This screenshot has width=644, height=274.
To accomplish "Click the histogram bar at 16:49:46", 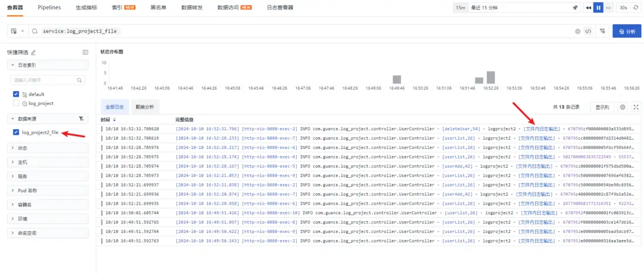I will coord(396,80).
